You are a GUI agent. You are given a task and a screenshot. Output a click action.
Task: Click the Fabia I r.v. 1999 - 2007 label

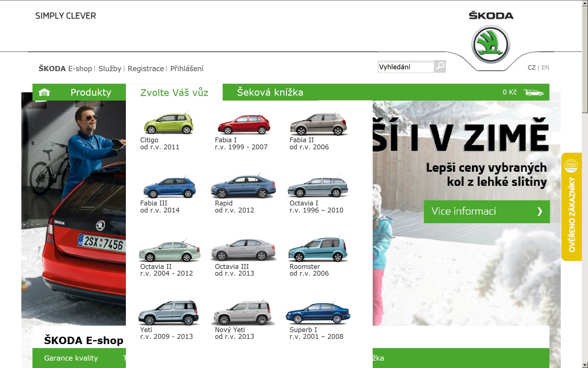(241, 144)
